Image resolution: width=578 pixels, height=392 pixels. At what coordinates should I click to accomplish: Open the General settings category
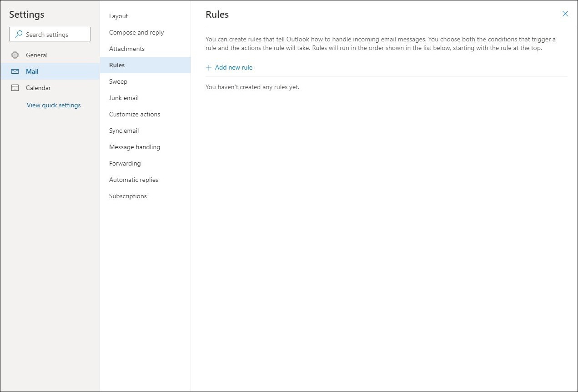click(x=50, y=55)
